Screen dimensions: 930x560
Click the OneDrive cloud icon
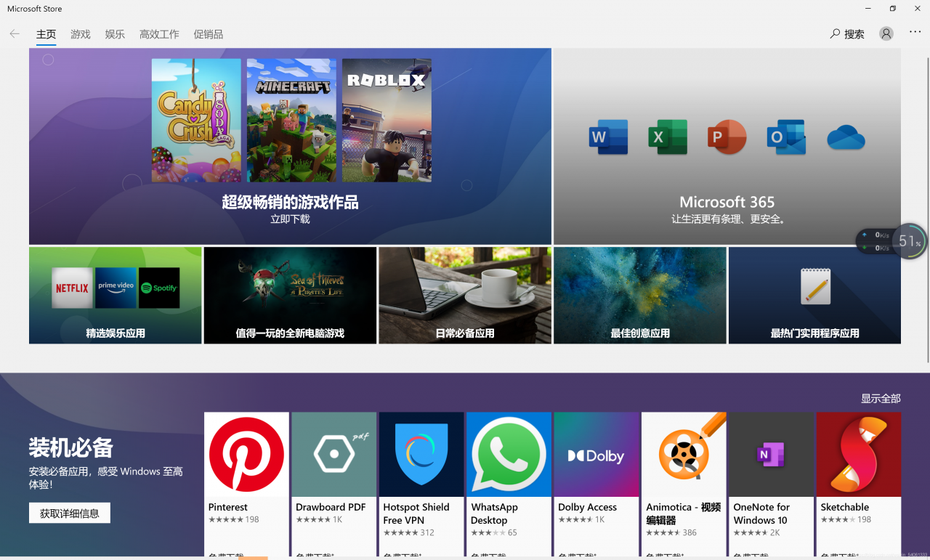point(846,137)
